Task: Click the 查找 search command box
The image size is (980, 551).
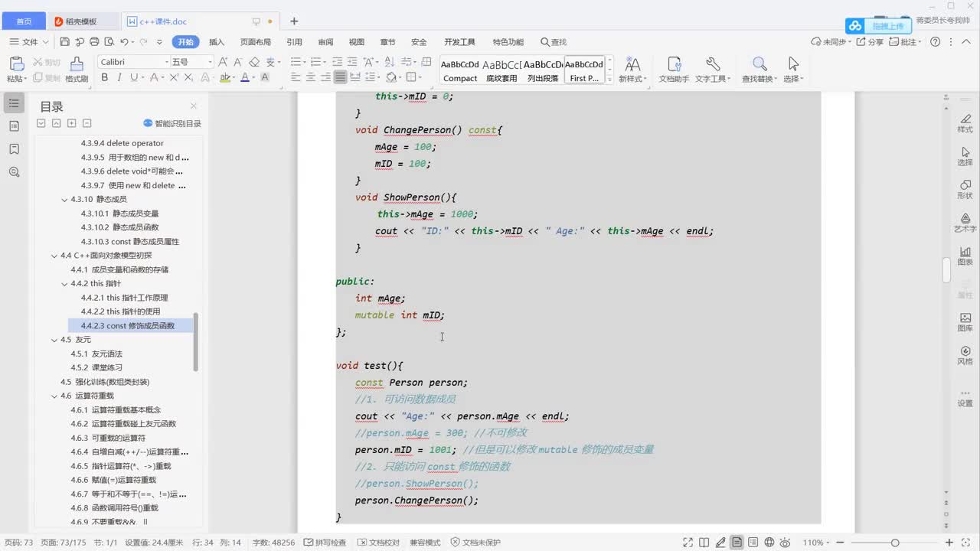Action: (554, 42)
